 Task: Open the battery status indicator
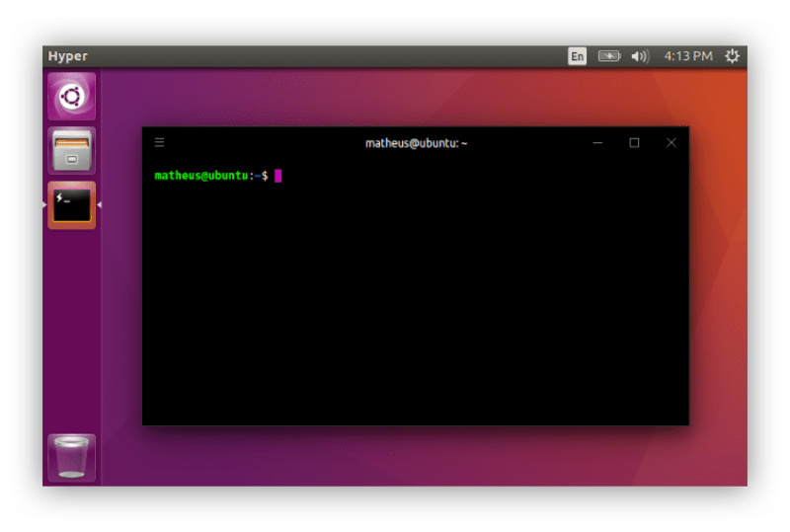[609, 56]
